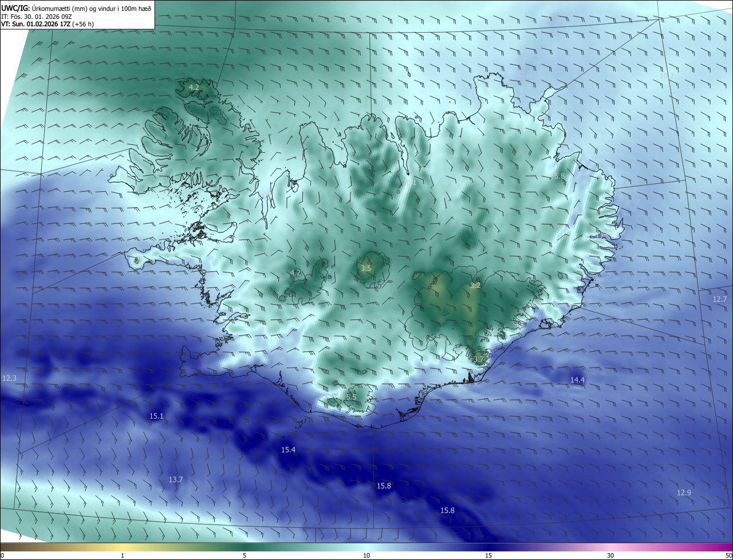Click the 13.7 precipitation value label

click(176, 479)
